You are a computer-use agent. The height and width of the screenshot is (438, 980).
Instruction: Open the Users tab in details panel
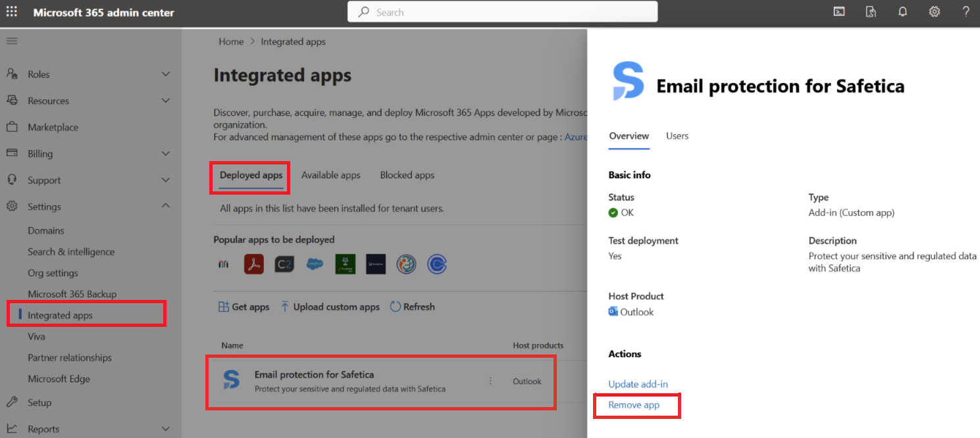coord(677,135)
